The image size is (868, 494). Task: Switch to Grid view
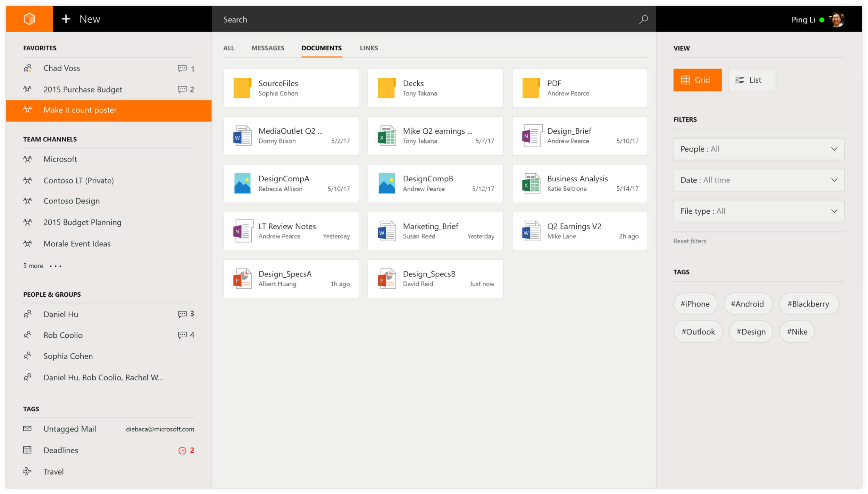697,80
